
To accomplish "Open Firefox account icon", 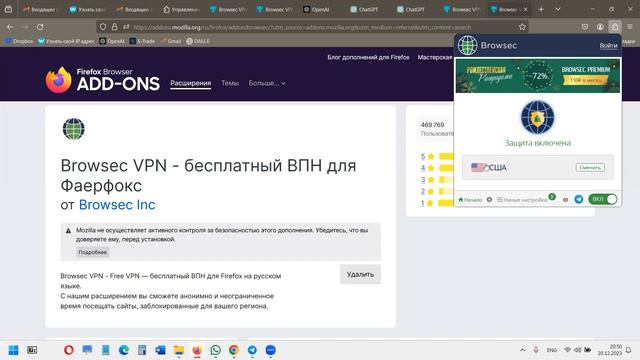I will (600, 27).
